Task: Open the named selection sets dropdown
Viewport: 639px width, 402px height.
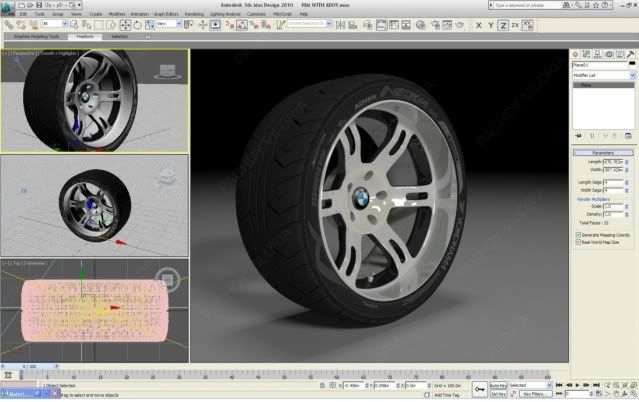Action: click(310, 24)
